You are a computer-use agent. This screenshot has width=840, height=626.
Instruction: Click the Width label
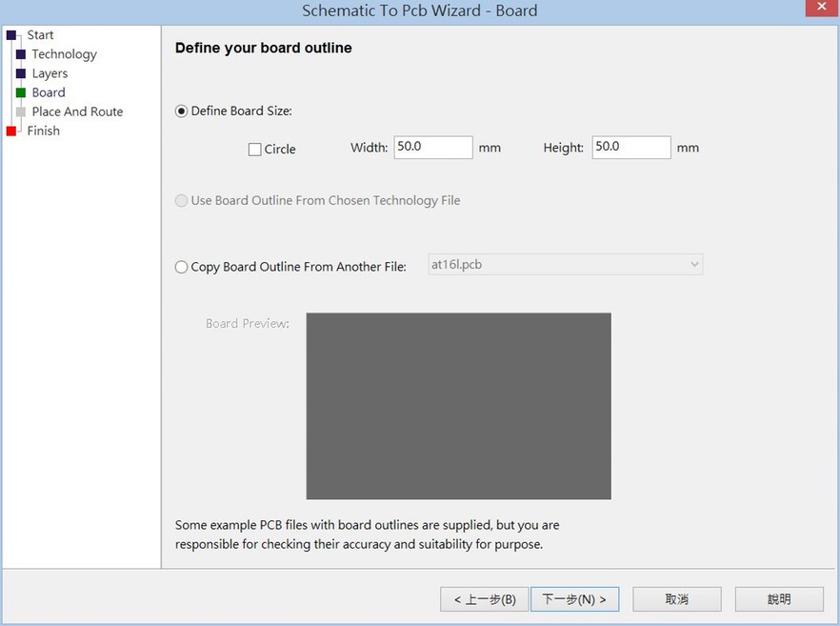[370, 148]
